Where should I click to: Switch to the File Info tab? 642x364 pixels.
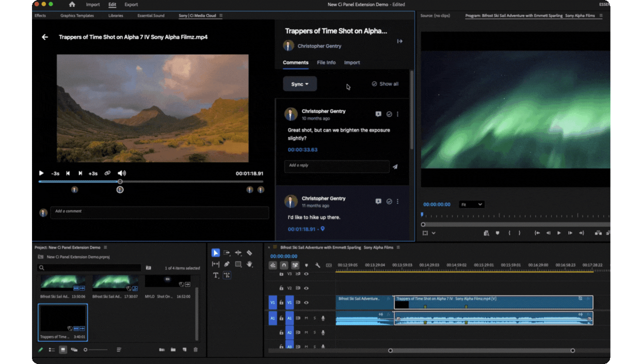tap(326, 62)
